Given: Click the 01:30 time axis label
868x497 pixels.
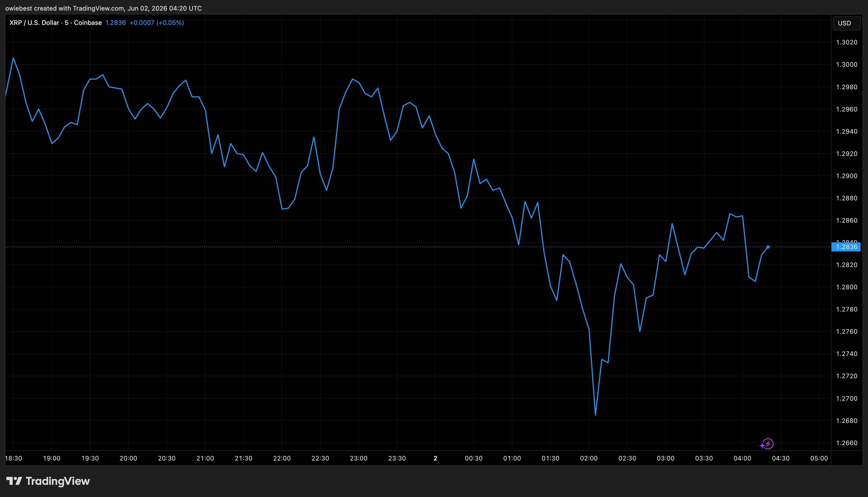Looking at the screenshot, I should (x=550, y=458).
